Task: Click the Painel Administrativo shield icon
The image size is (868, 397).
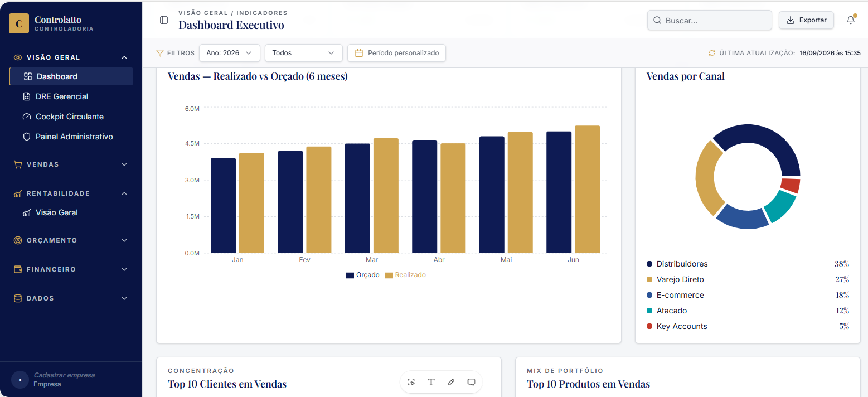Action: [27, 137]
